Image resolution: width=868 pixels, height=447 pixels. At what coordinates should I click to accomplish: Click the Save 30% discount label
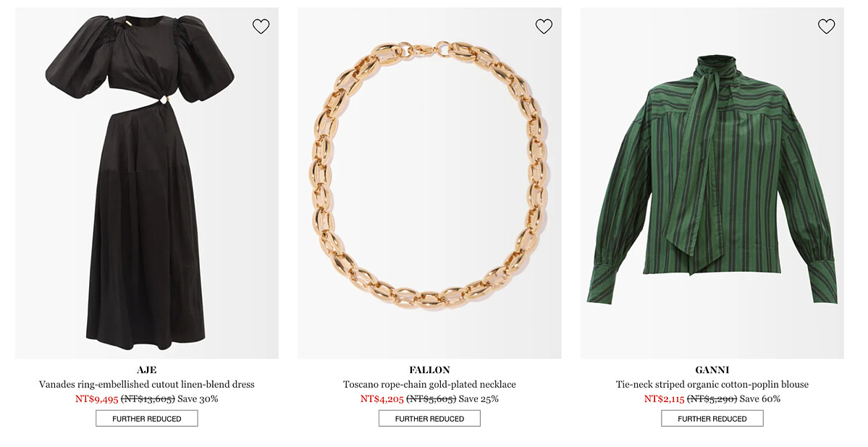tap(198, 399)
